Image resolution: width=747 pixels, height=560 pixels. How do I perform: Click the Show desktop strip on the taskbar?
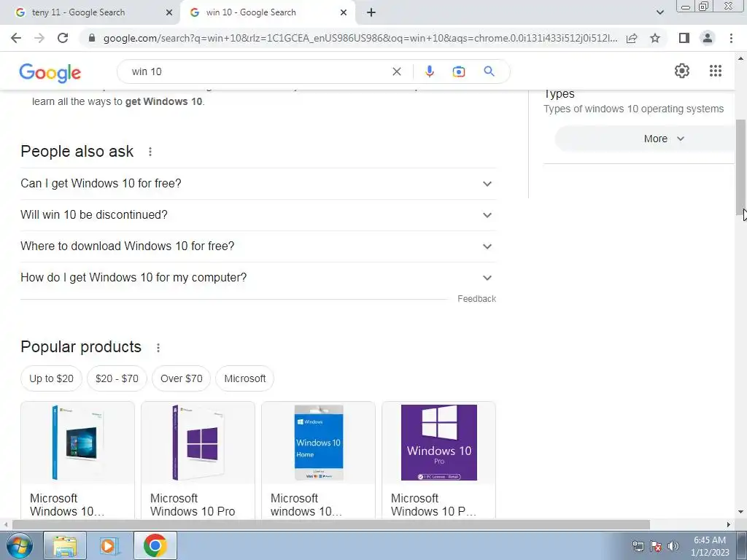click(742, 545)
